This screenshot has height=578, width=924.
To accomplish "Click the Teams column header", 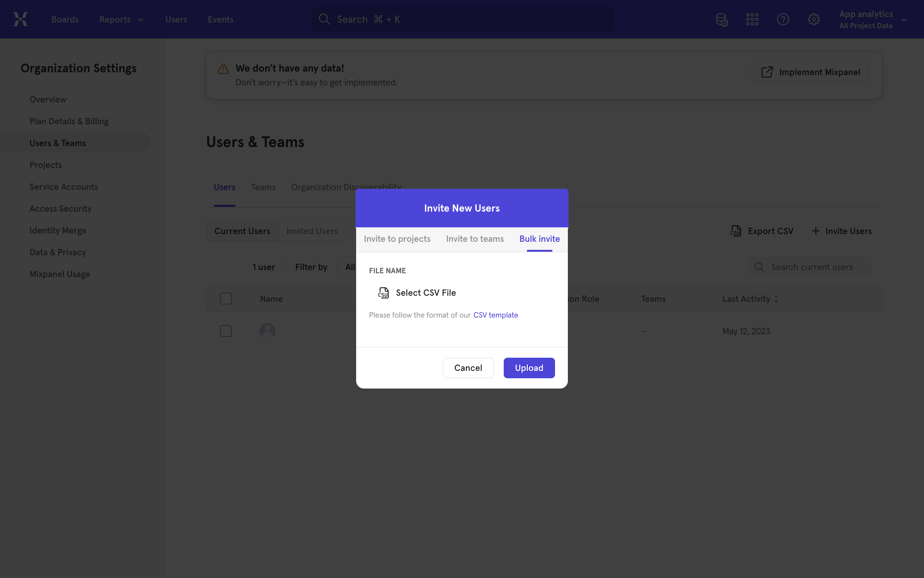I will [x=653, y=299].
